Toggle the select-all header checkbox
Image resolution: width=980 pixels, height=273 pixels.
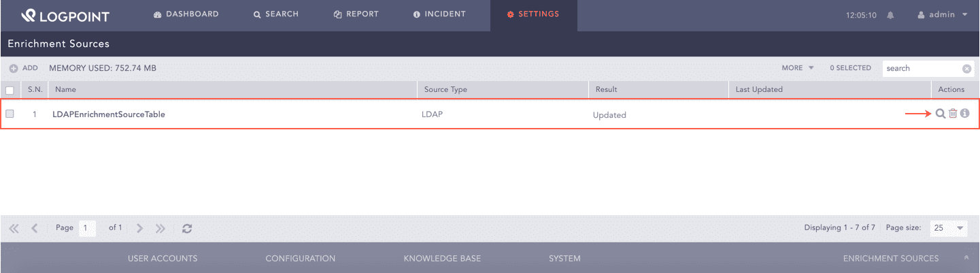click(10, 90)
